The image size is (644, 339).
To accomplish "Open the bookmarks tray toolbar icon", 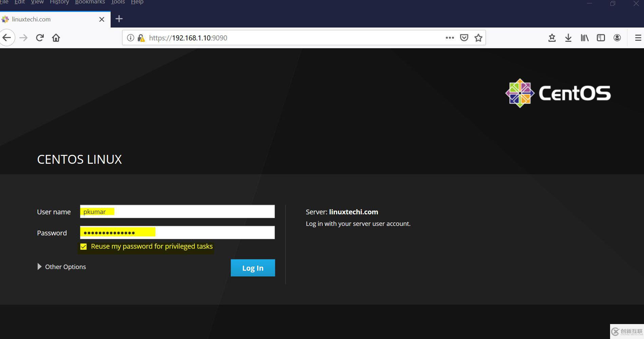I will pos(552,38).
